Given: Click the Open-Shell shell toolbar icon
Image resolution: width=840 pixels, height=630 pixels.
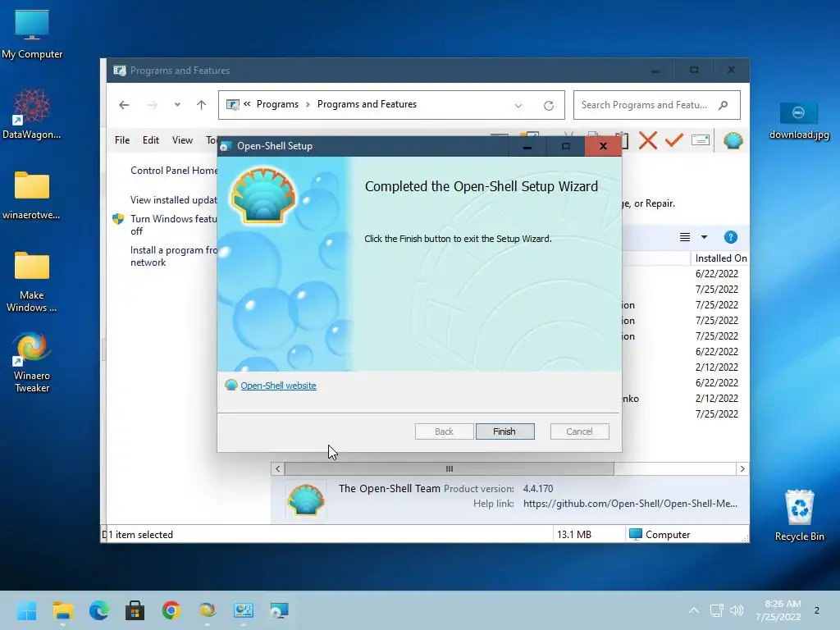Looking at the screenshot, I should click(733, 140).
